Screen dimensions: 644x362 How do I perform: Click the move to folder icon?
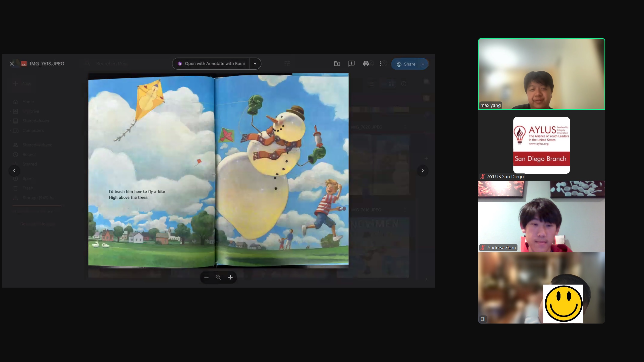pos(337,64)
